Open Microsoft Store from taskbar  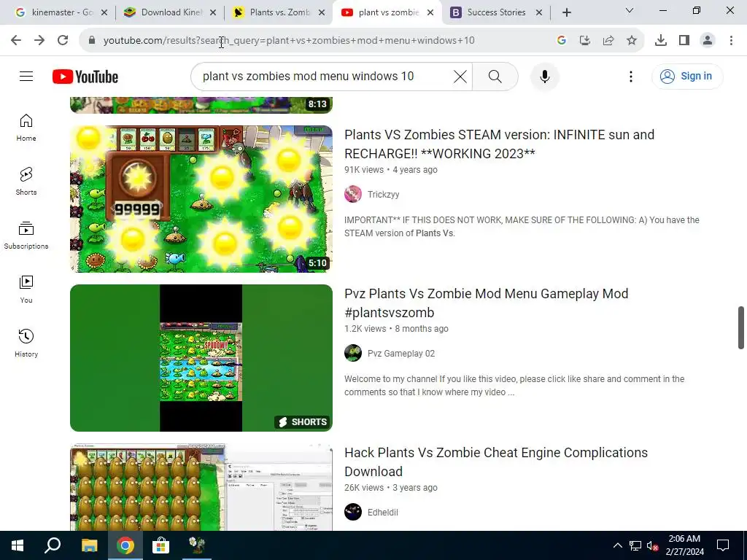[x=160, y=545]
